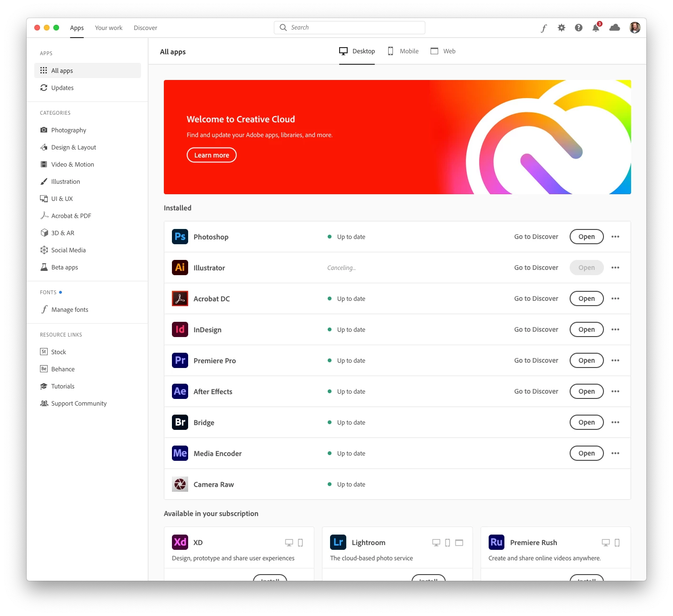Viewport: 673px width, 616px height.
Task: Select the Mobile platform tab
Action: [403, 51]
